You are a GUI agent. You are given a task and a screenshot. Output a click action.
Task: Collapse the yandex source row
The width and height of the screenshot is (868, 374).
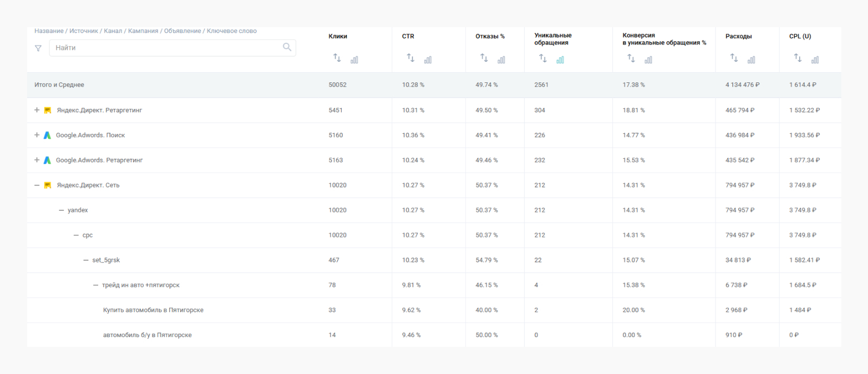(x=61, y=210)
